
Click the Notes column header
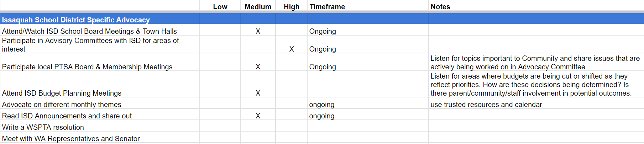[x=440, y=7]
